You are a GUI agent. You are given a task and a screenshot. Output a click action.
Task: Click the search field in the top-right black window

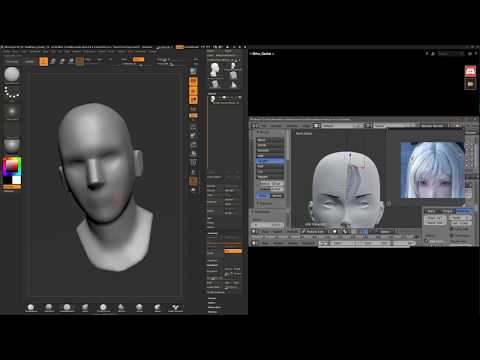[450, 54]
